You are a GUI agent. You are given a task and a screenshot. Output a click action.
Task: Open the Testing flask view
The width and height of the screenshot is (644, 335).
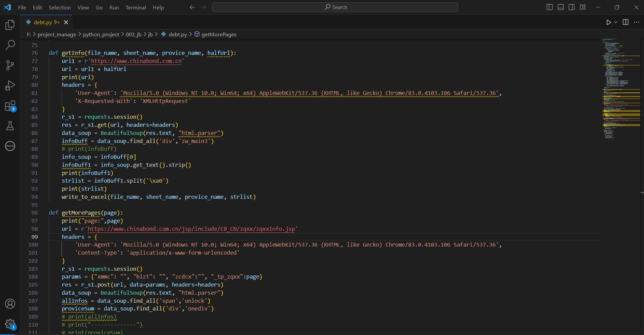[10, 126]
